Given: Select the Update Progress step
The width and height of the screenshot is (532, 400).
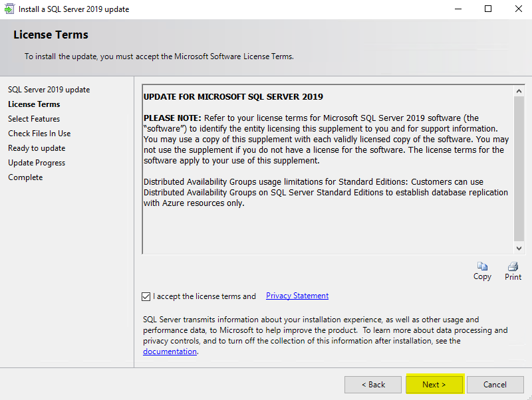Looking at the screenshot, I should 37,163.
